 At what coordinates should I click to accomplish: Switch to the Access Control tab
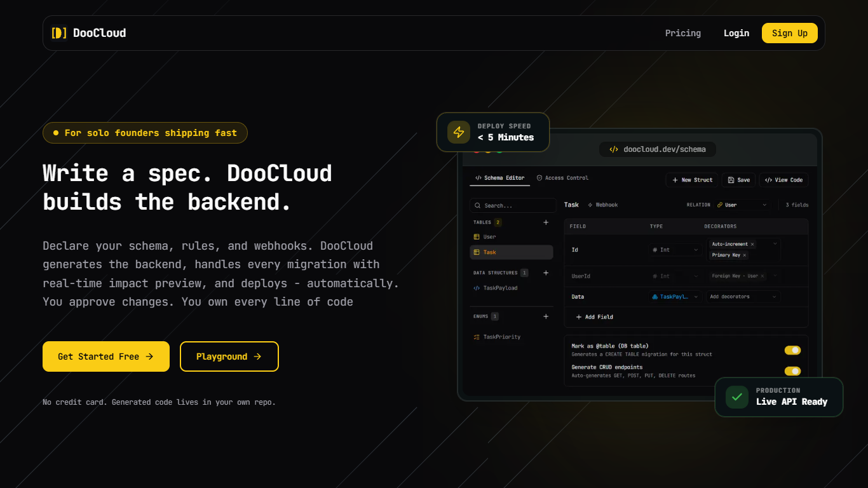[x=562, y=178]
